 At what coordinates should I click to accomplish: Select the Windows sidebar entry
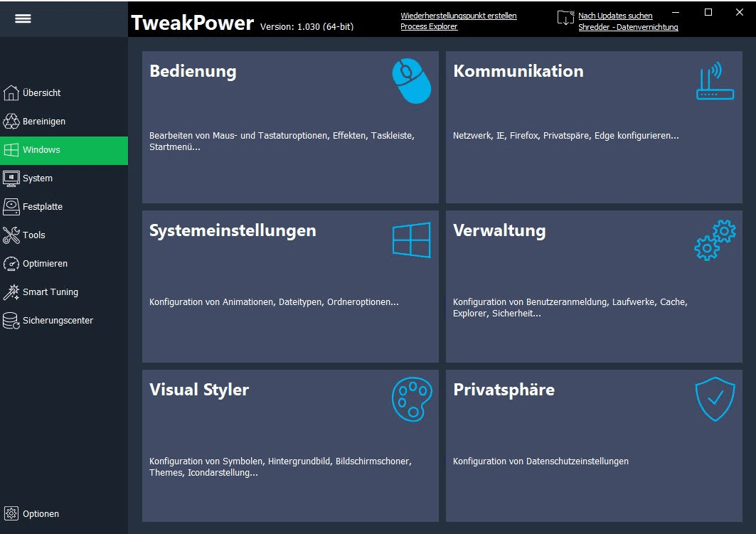(64, 150)
